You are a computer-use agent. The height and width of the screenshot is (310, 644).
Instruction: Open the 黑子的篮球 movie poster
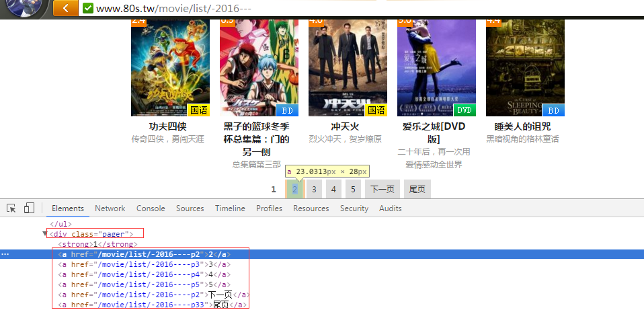pyautogui.click(x=259, y=67)
